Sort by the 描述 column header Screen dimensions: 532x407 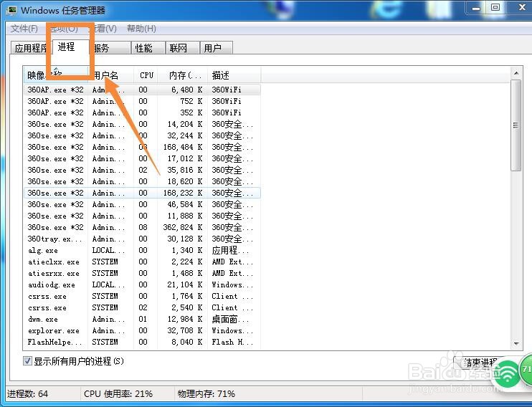[234, 75]
